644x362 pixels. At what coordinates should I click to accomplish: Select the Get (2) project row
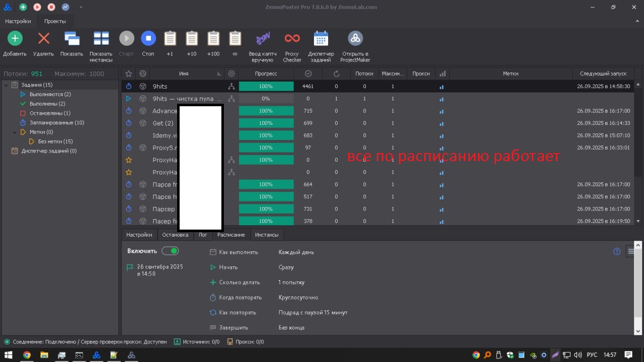tap(378, 123)
